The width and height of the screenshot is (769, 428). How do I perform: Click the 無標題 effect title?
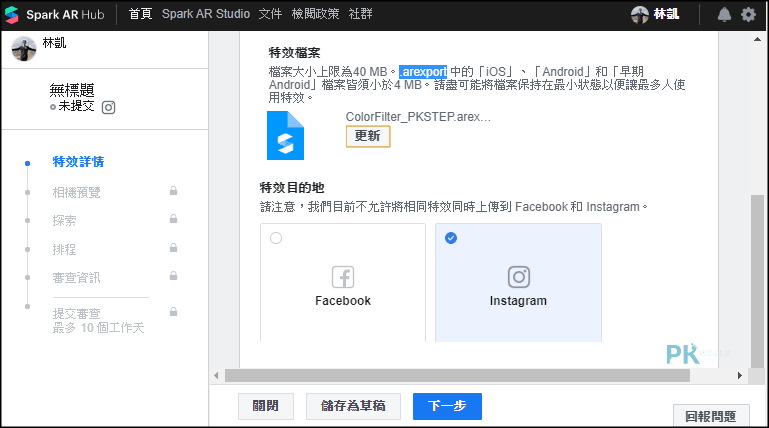pos(72,90)
